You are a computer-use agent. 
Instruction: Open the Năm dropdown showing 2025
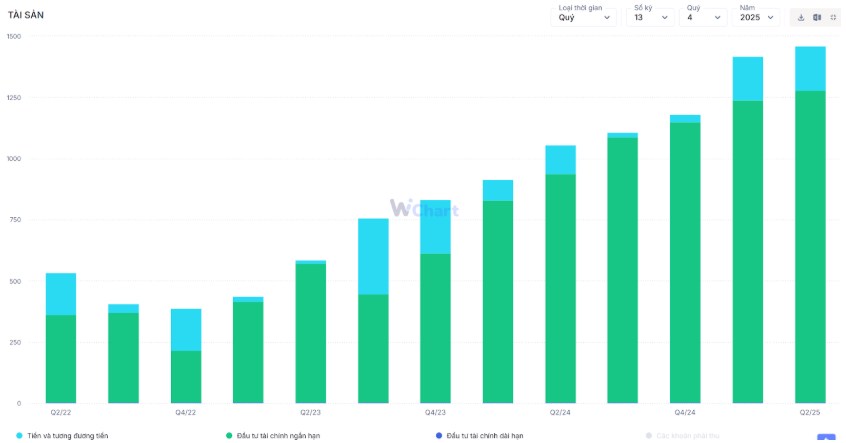coord(756,17)
